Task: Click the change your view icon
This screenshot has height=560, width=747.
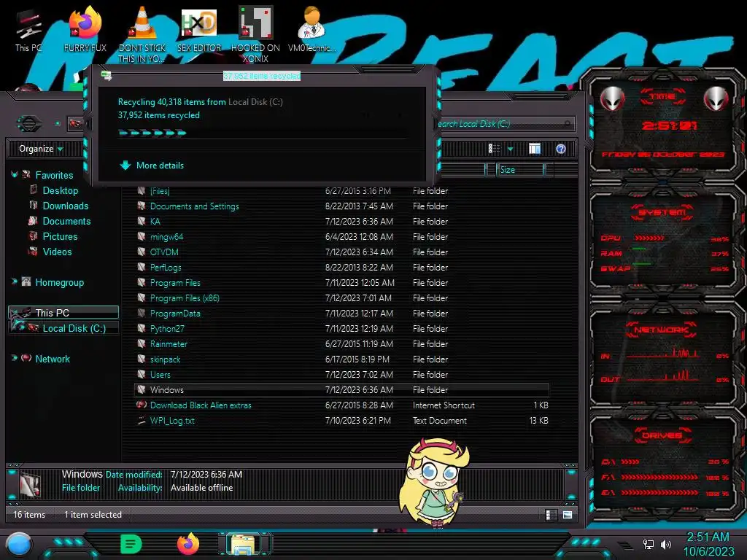Action: coord(494,149)
